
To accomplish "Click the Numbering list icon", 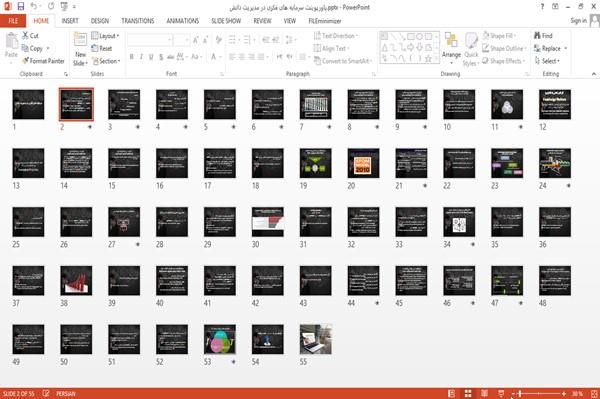I will coord(248,40).
